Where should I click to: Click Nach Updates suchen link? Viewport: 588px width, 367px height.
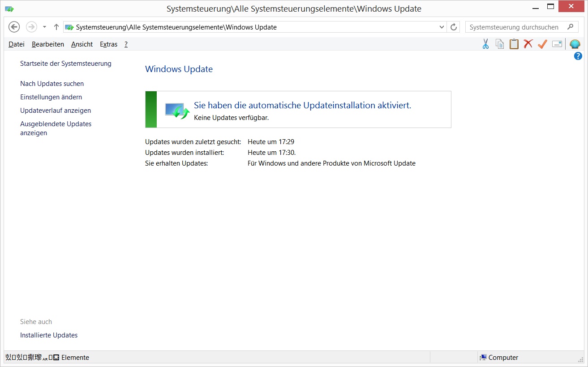[x=52, y=84]
